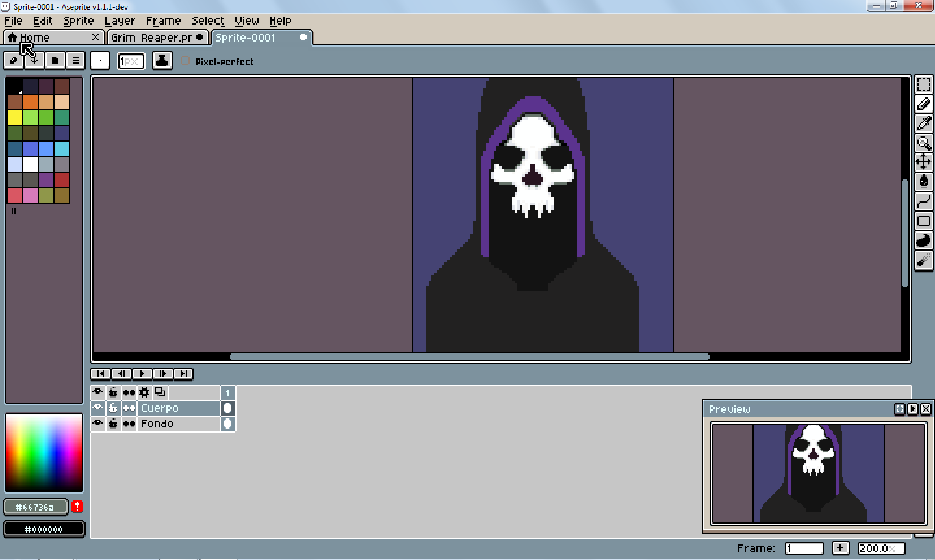Select Fondo cel in frame 1

pyautogui.click(x=227, y=424)
